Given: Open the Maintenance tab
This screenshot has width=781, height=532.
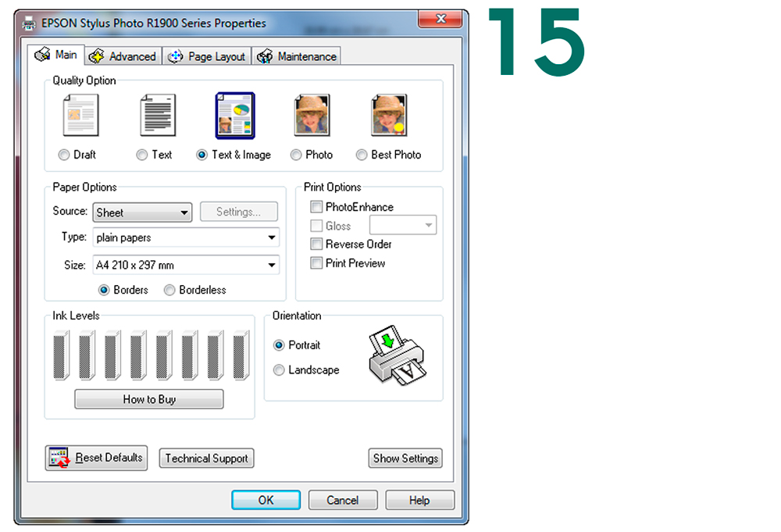Looking at the screenshot, I should tap(297, 56).
